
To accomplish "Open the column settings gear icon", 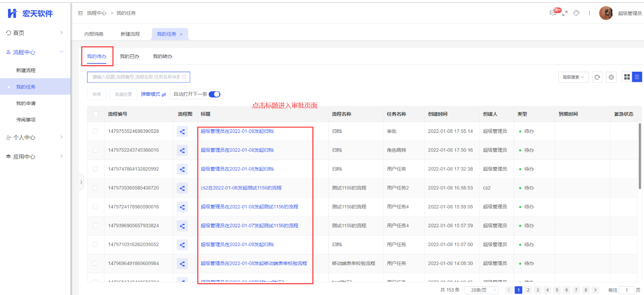I will 611,77.
